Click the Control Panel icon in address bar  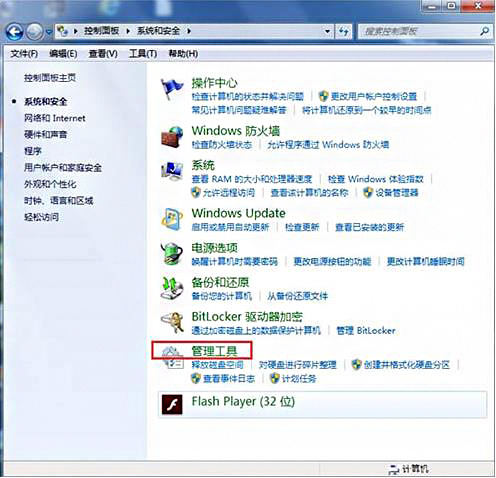point(62,31)
